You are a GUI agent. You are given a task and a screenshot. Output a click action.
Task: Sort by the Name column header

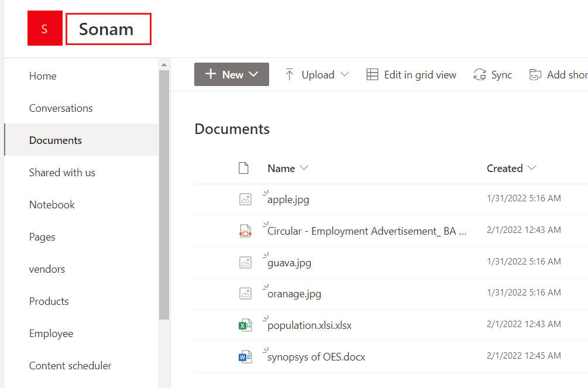pyautogui.click(x=281, y=169)
